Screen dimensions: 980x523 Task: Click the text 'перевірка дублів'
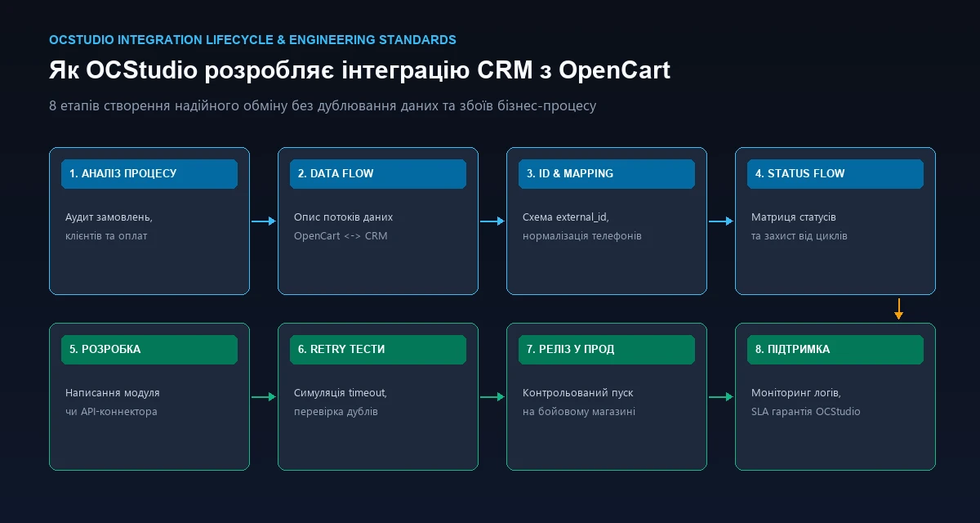[336, 412]
